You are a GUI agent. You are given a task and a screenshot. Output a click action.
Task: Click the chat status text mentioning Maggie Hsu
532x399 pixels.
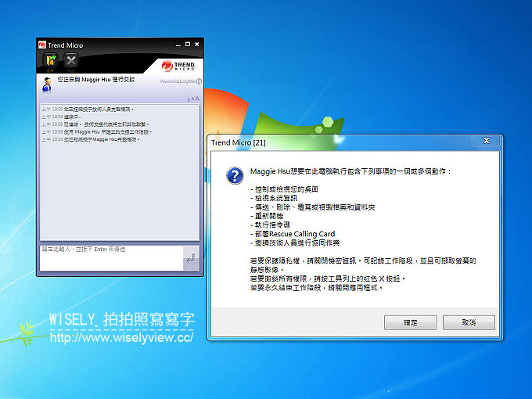[x=96, y=79]
